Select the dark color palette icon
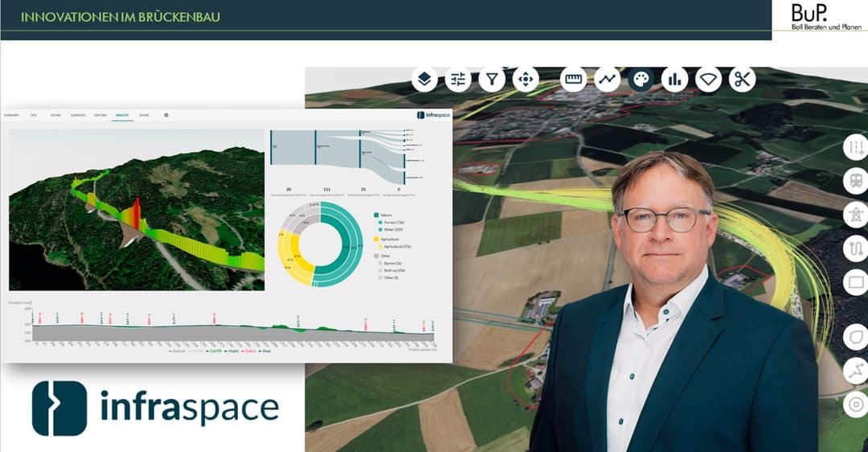Screen dimensions: 868x452 point(641,80)
